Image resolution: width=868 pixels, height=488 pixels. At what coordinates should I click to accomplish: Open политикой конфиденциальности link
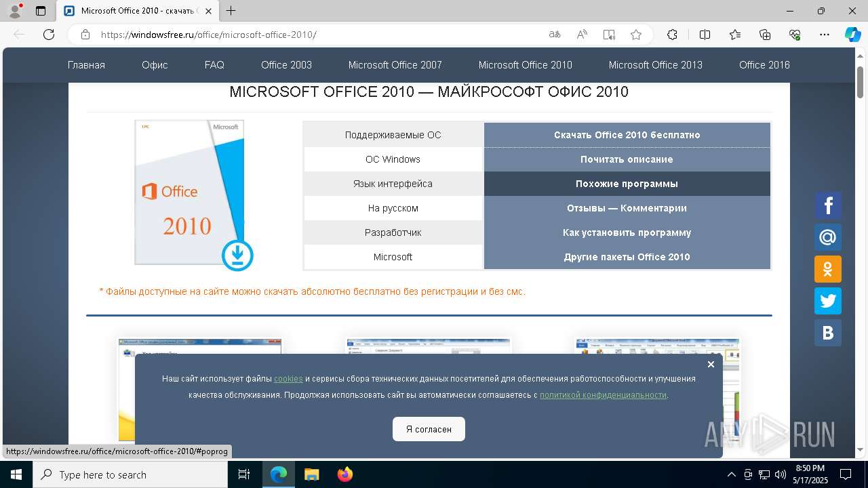coord(603,394)
